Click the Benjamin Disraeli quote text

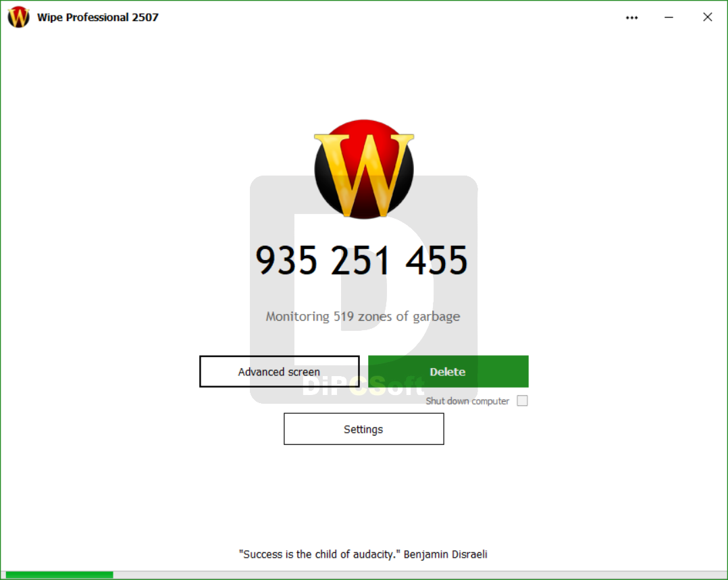(x=363, y=554)
